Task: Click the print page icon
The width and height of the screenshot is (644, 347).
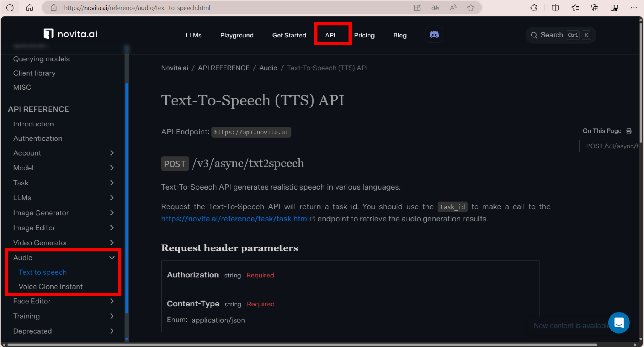Action: (x=629, y=131)
